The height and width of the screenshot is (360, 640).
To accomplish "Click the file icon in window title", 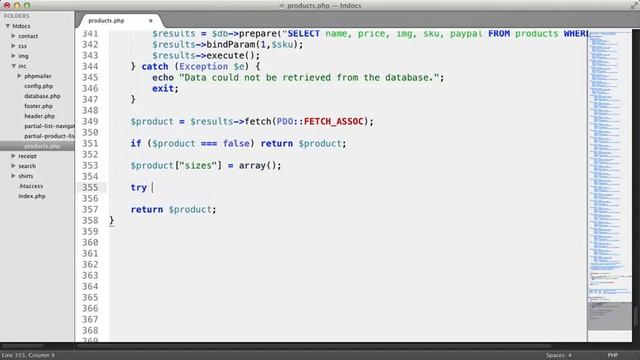I will [282, 6].
